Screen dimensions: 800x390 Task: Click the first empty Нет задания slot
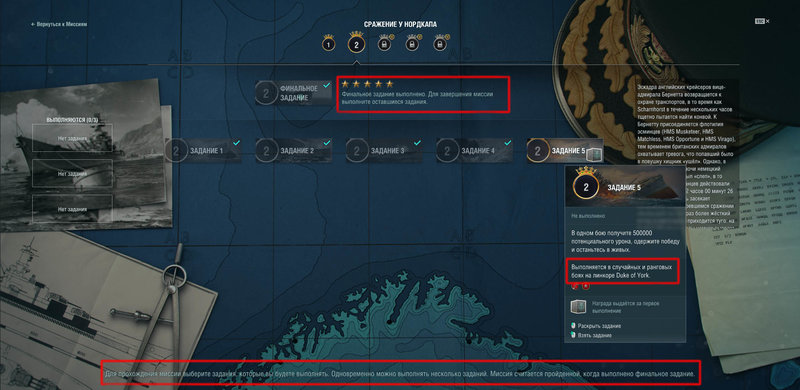click(72, 138)
